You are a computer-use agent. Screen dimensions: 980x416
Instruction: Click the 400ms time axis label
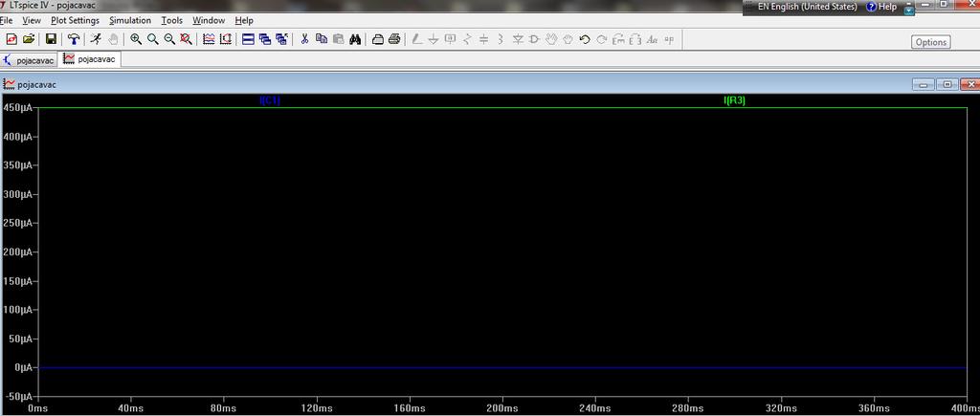tap(967, 408)
